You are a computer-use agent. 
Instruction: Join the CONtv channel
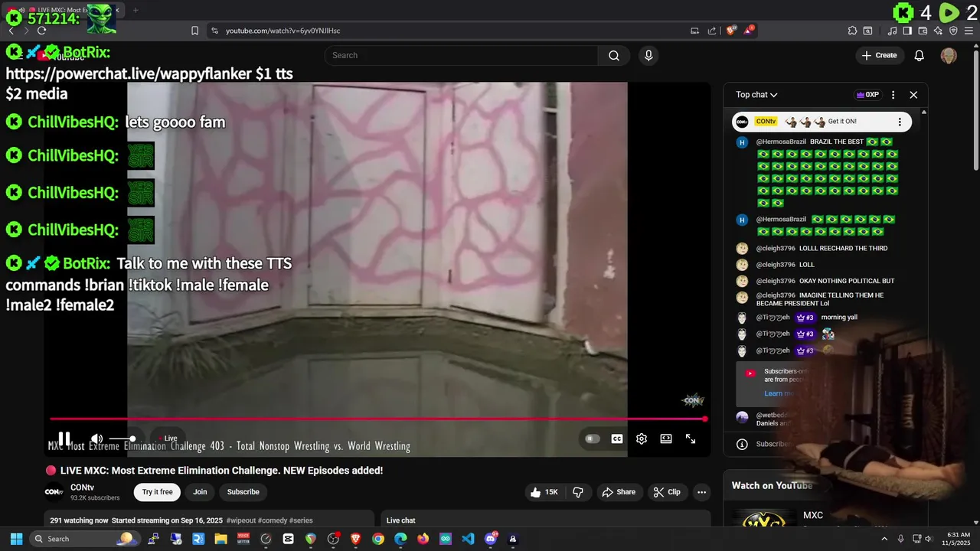[200, 492]
